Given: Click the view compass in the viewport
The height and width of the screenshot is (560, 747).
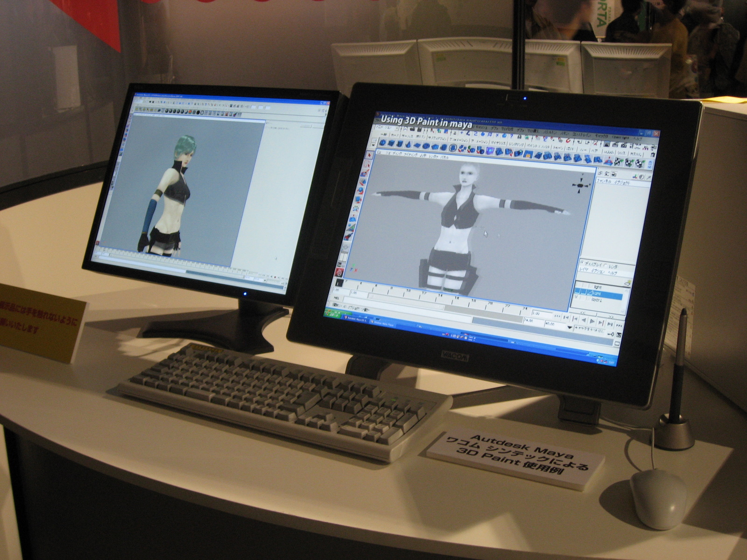Looking at the screenshot, I should point(580,185).
